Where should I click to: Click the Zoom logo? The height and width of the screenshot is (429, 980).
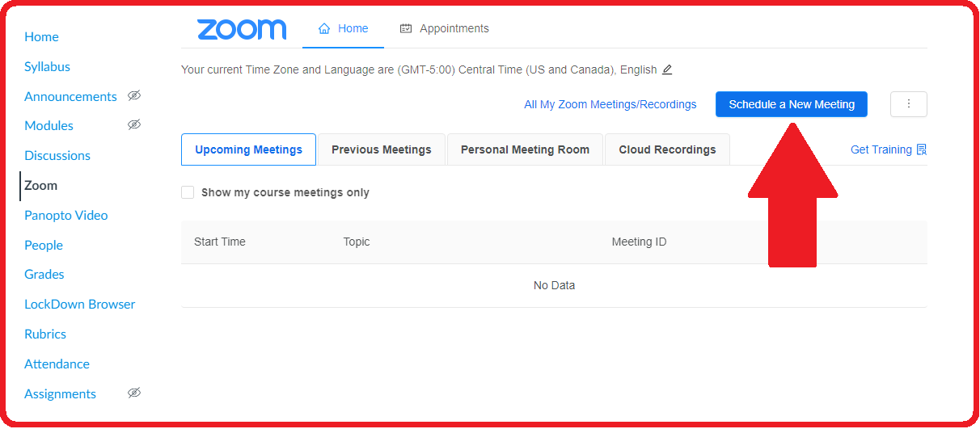(241, 30)
